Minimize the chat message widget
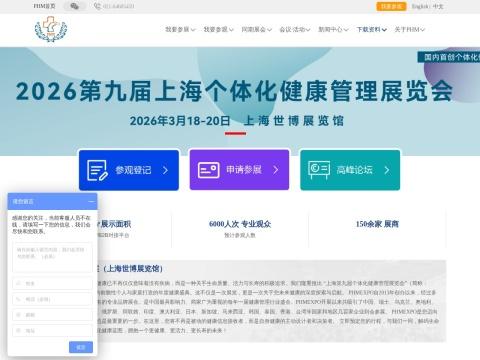Image resolution: width=480 pixels, height=360 pixels. 91,201
